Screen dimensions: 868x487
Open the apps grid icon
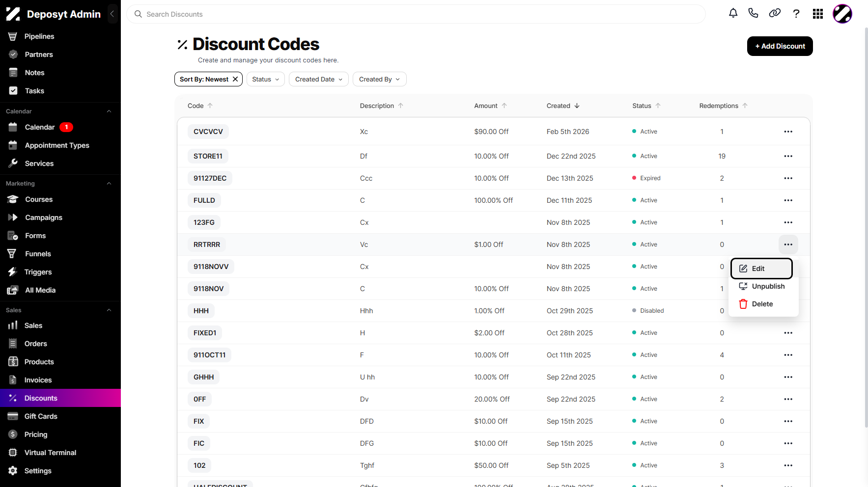pyautogui.click(x=818, y=14)
